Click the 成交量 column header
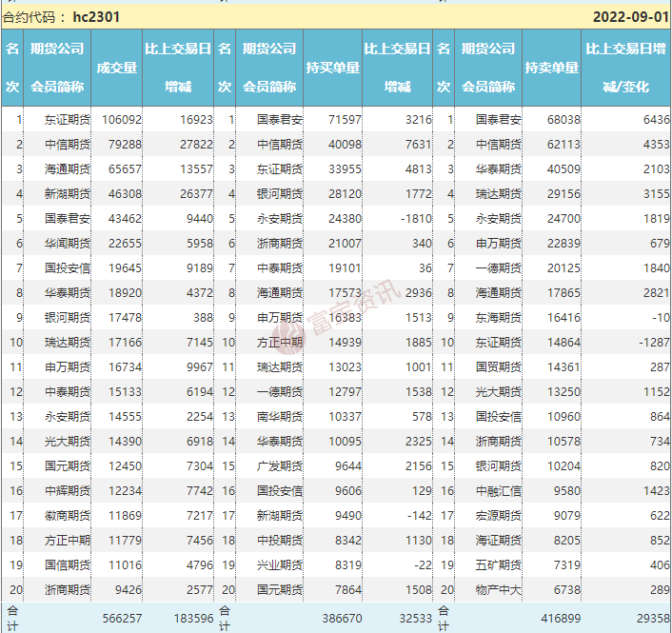 [116, 68]
